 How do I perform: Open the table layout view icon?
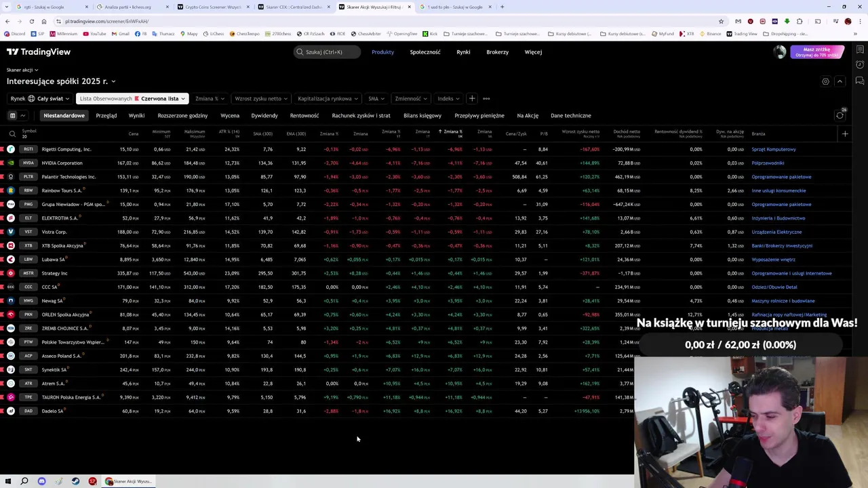point(12,115)
